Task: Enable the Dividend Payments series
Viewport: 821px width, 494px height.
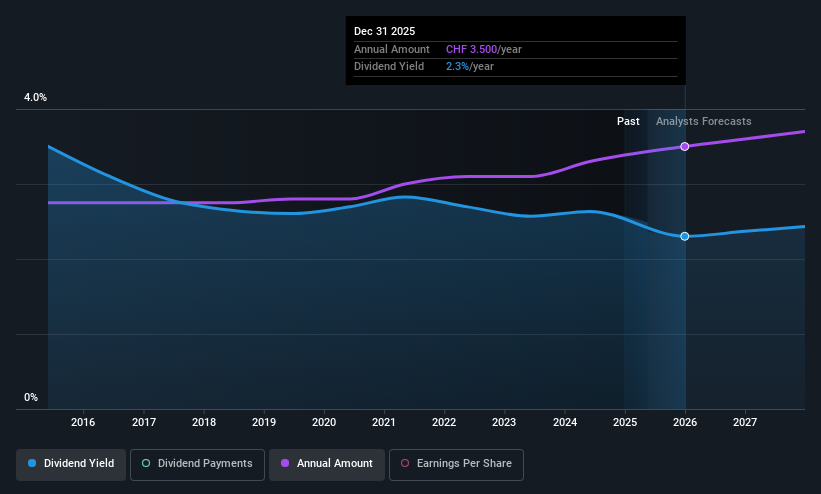Action: pyautogui.click(x=197, y=464)
